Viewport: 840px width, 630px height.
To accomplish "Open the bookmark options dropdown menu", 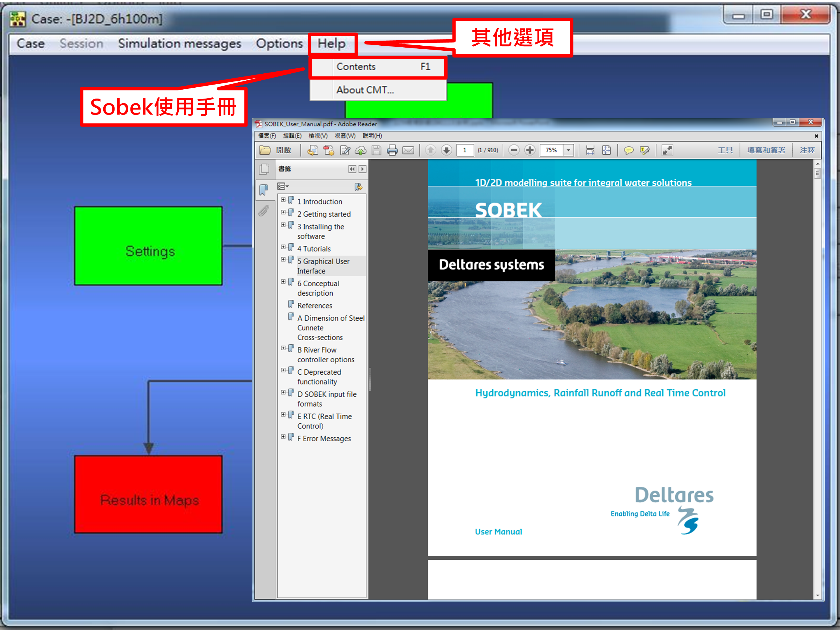I will pyautogui.click(x=283, y=186).
